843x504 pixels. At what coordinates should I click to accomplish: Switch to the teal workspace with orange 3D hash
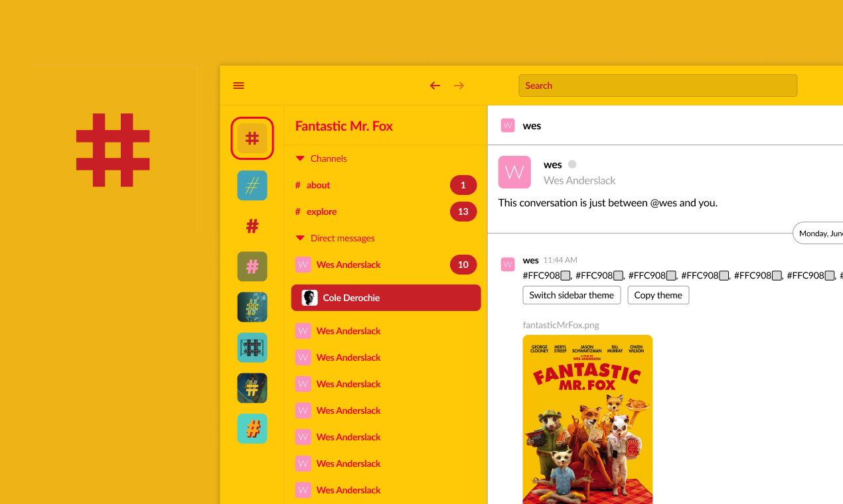coord(252,428)
